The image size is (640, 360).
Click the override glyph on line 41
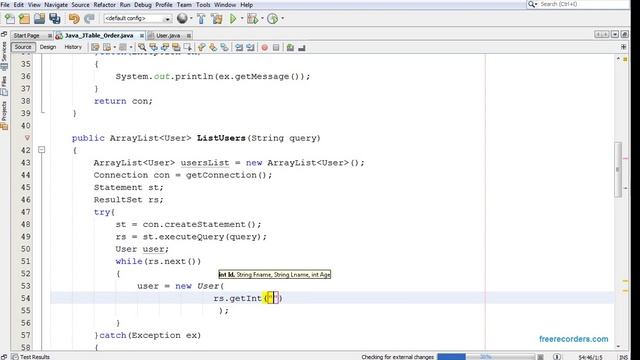coord(27,138)
